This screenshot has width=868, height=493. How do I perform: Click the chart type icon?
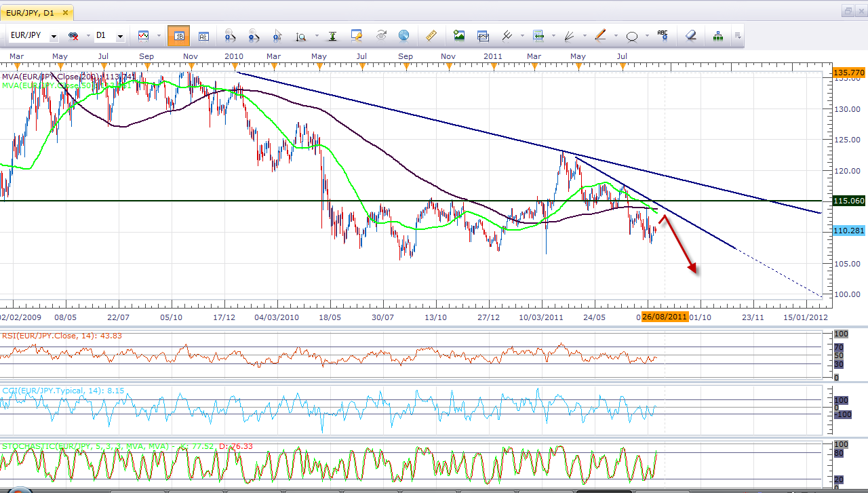(x=143, y=35)
